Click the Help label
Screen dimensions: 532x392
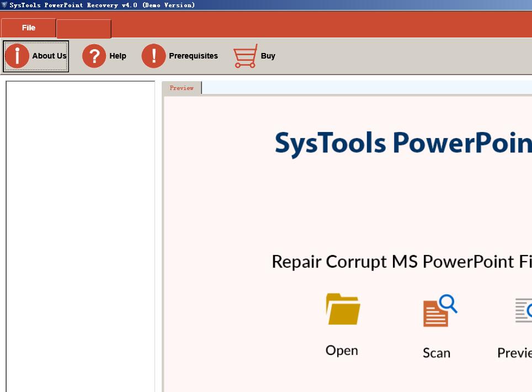(x=118, y=56)
